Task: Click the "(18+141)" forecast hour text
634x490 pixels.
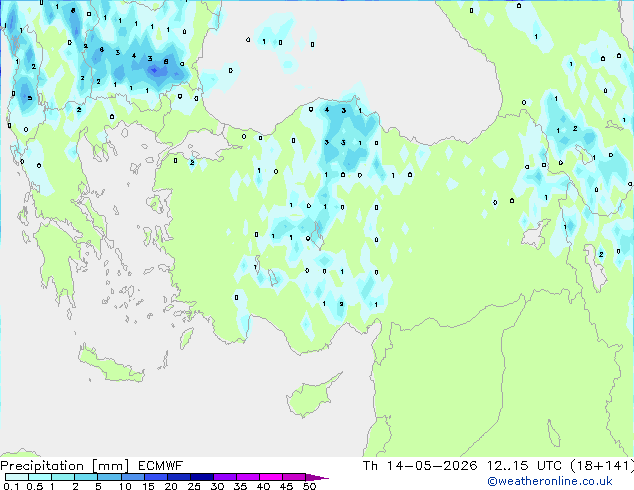Action: click(x=602, y=466)
